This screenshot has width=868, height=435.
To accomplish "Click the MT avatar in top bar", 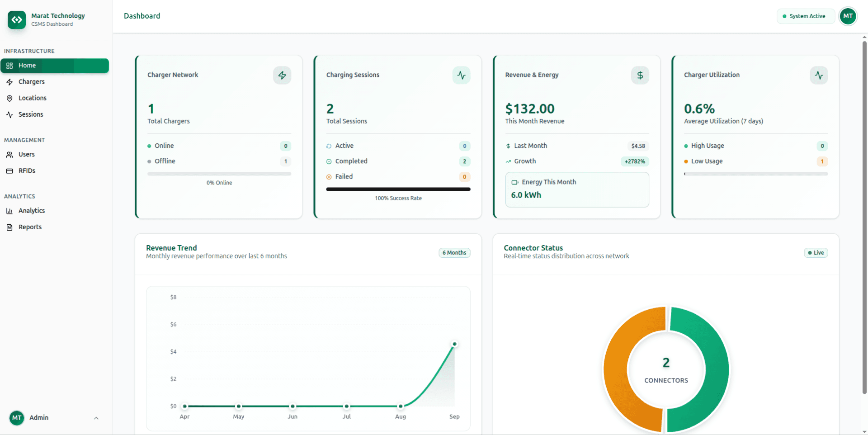I will 848,16.
